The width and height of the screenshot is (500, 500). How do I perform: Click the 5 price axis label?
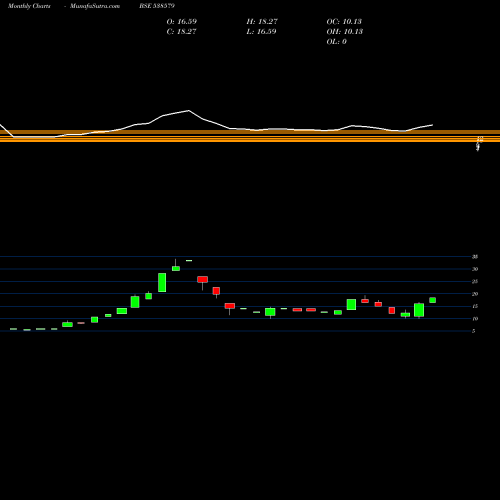(473, 331)
